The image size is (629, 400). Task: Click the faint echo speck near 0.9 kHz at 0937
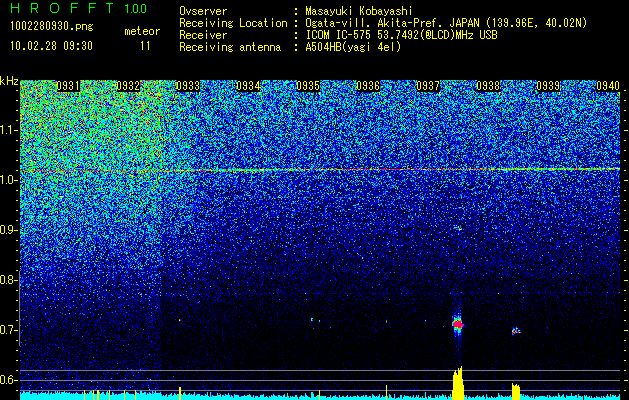tap(459, 229)
